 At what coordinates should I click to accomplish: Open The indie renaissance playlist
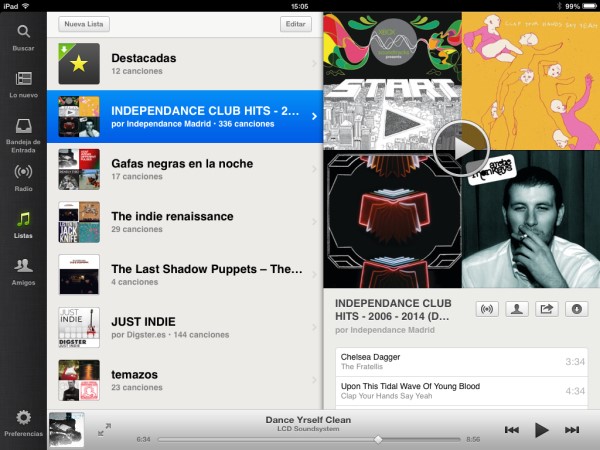coord(185,222)
